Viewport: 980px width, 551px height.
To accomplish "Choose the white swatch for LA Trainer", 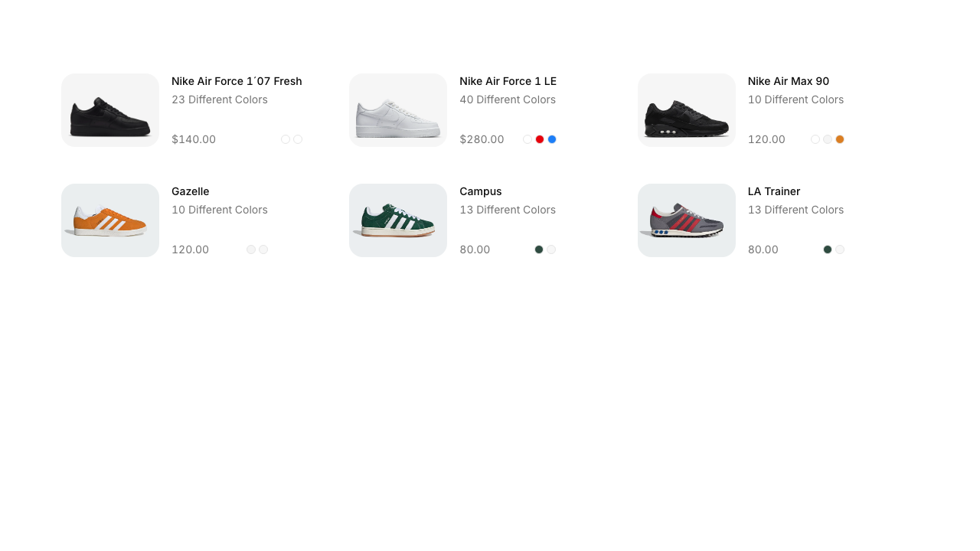I will (x=840, y=249).
